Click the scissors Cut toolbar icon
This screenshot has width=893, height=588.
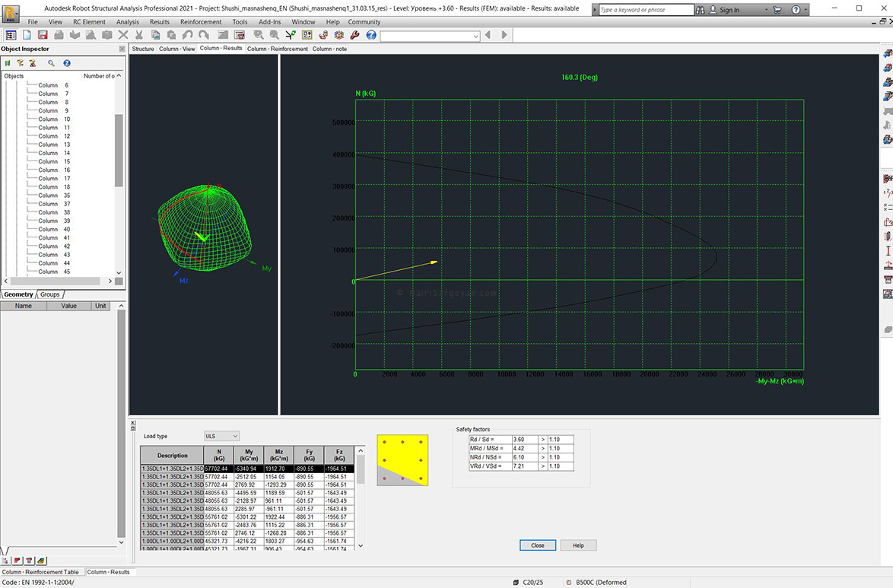pos(139,35)
